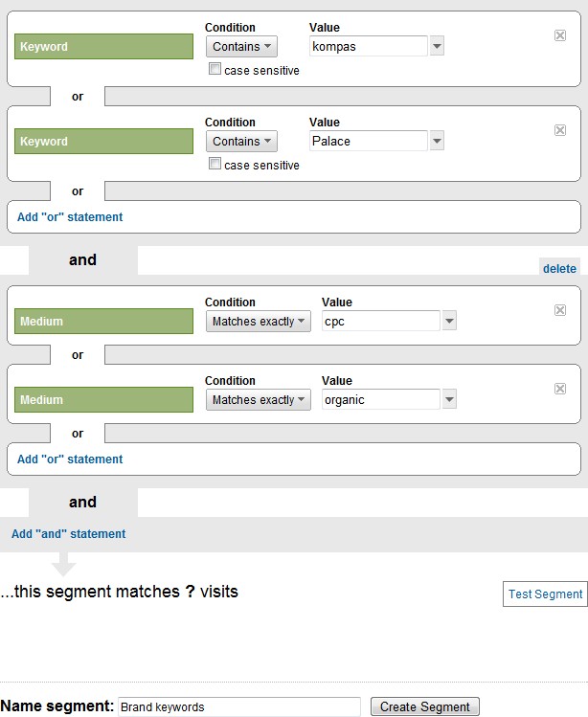Open Matches exactly dropdown for organic
The image size is (588, 717).
tap(259, 399)
